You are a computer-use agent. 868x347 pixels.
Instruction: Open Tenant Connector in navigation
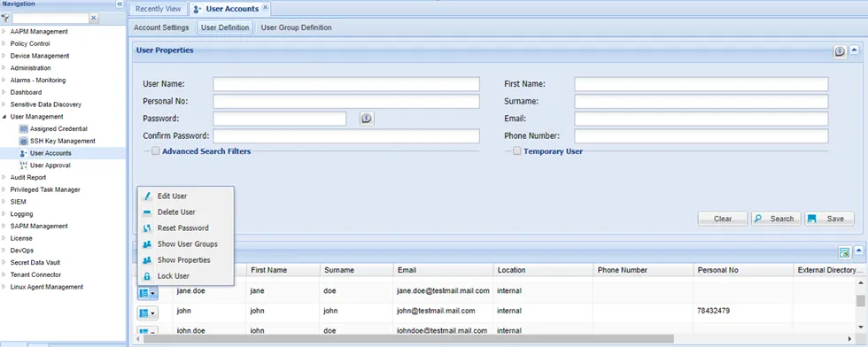click(35, 275)
